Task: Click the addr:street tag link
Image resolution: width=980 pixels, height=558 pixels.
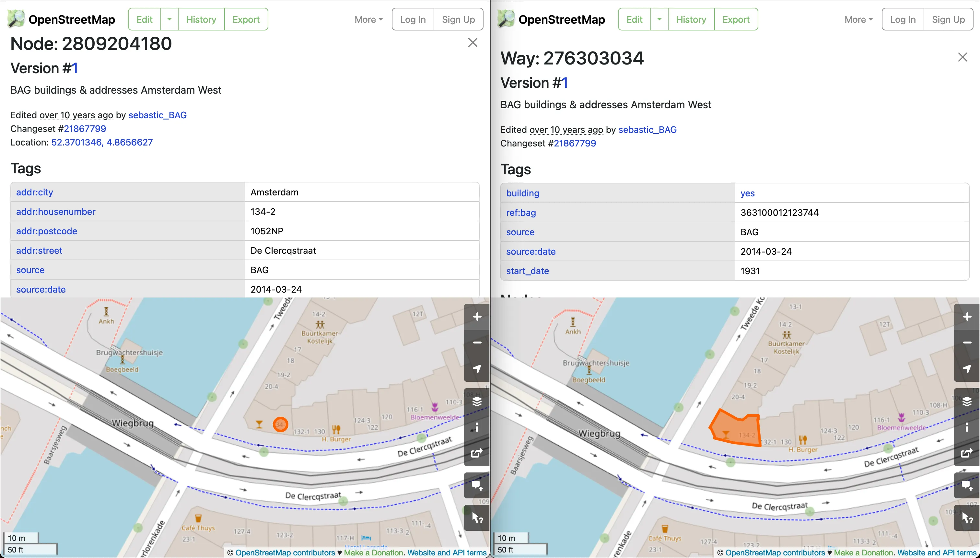Action: (x=39, y=250)
